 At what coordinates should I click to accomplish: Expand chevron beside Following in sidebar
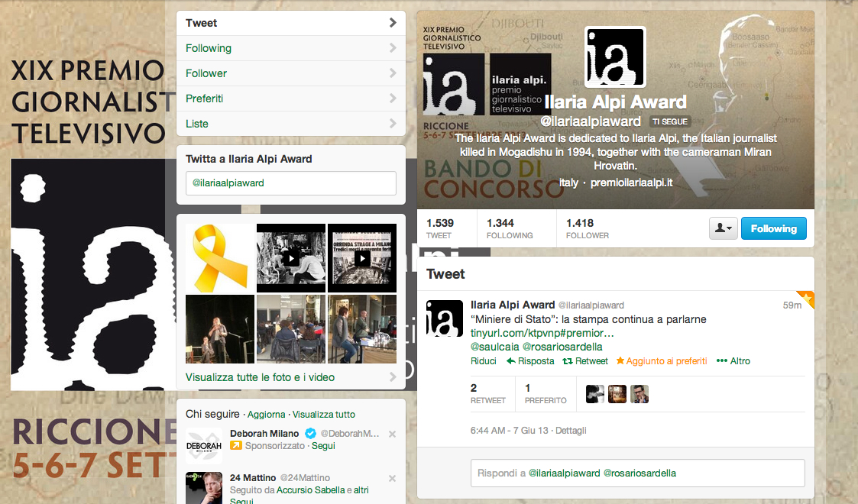point(393,47)
